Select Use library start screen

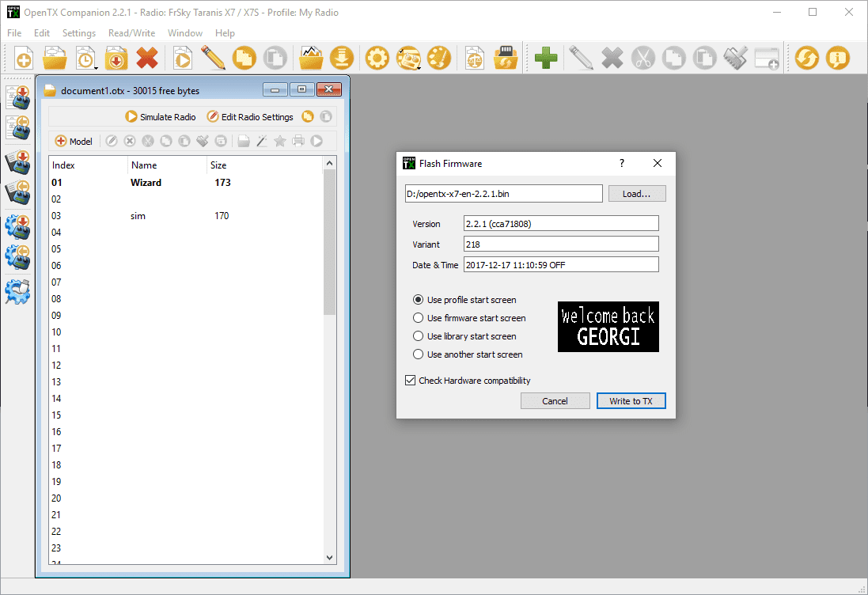(464, 336)
